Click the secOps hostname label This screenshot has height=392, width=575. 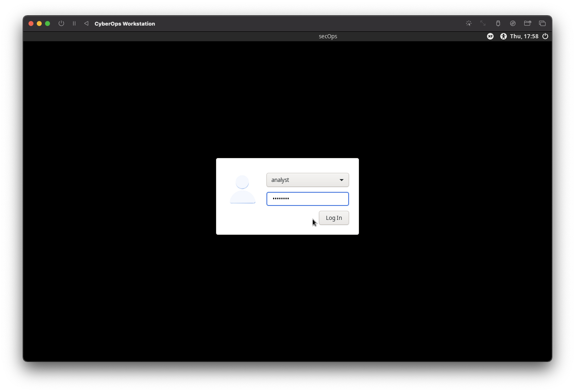[328, 36]
